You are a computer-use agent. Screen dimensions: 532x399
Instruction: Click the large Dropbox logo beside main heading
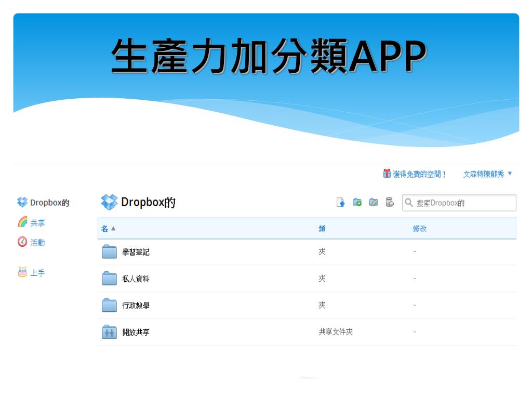(109, 202)
